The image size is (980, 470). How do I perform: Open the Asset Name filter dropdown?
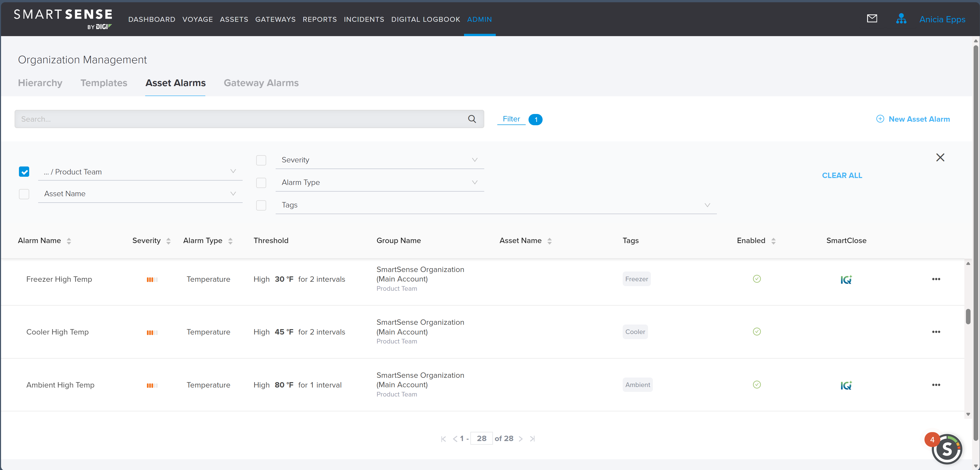[x=233, y=194]
